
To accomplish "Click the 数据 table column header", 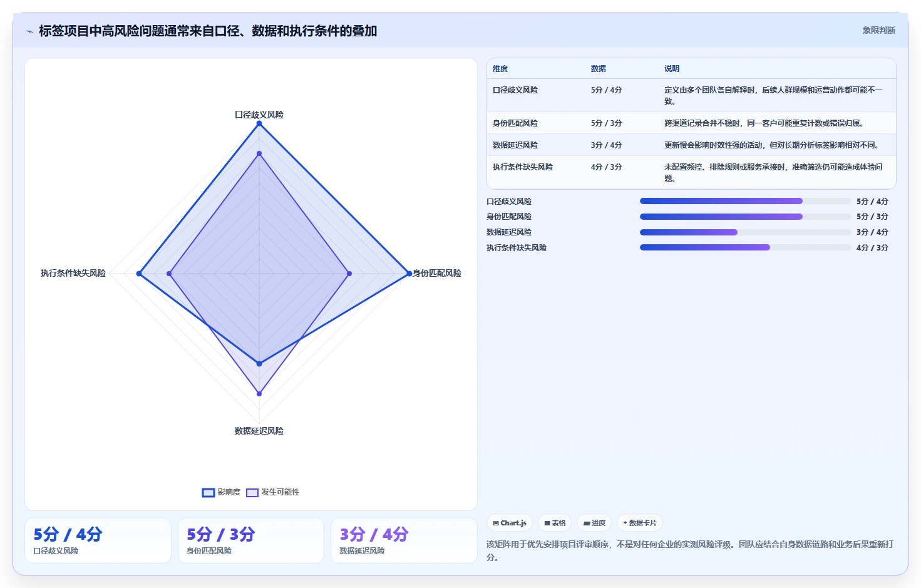I will (599, 69).
